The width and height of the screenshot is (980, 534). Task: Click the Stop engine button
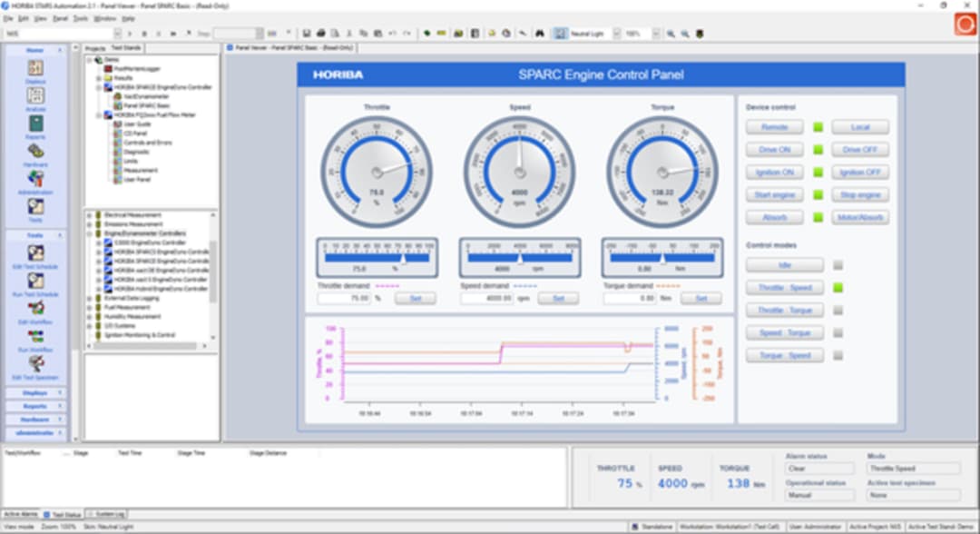[x=860, y=195]
